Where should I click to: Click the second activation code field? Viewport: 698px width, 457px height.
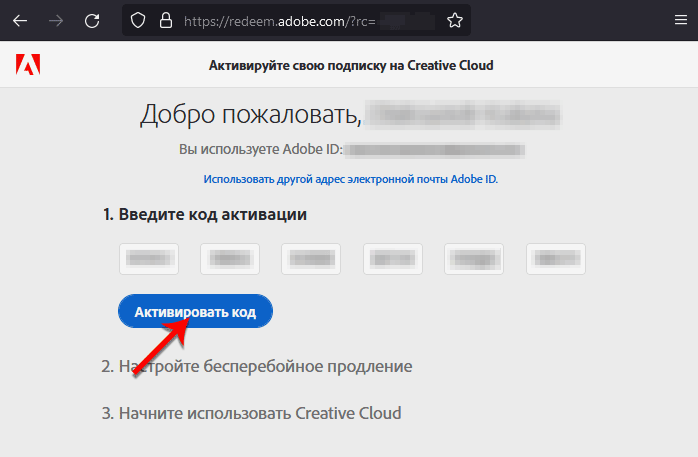[230, 259]
